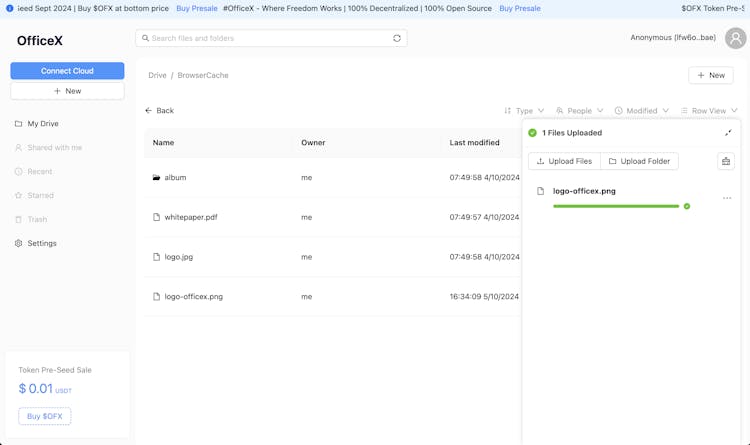Click the refresh icon in search bar
750x445 pixels.
(397, 38)
